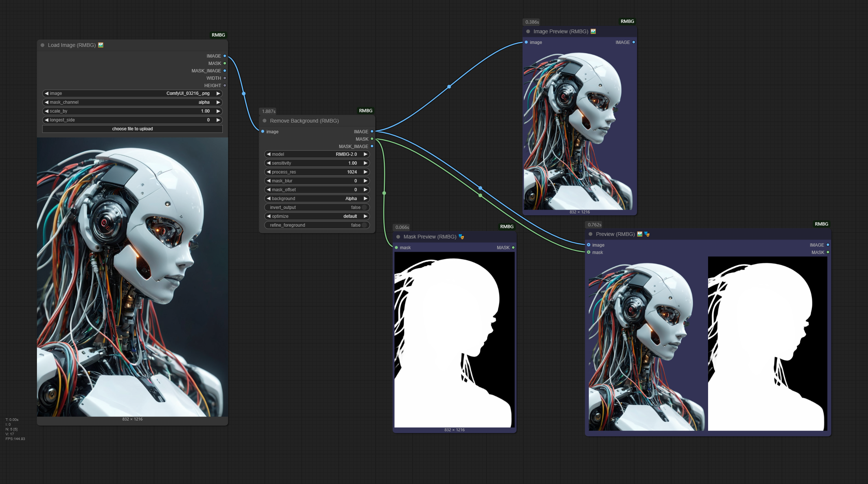This screenshot has width=868, height=484.
Task: Increase mask_offset with right arrow
Action: tap(365, 190)
